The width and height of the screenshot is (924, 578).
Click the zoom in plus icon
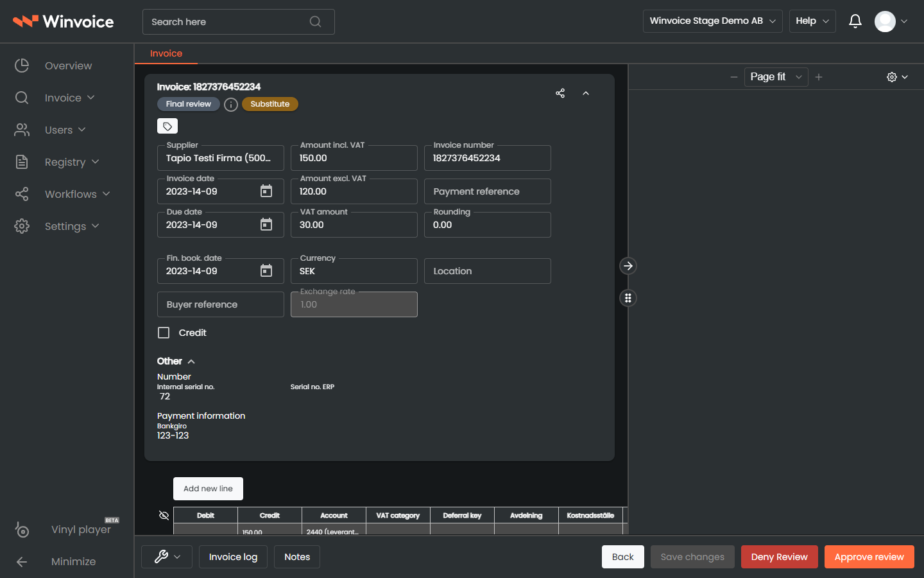point(819,77)
